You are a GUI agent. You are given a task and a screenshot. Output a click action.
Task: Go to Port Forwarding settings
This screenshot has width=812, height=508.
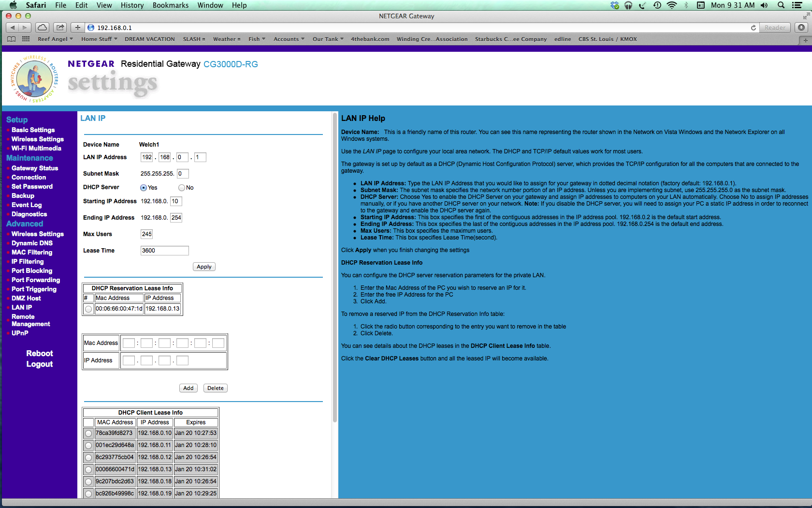coord(36,280)
